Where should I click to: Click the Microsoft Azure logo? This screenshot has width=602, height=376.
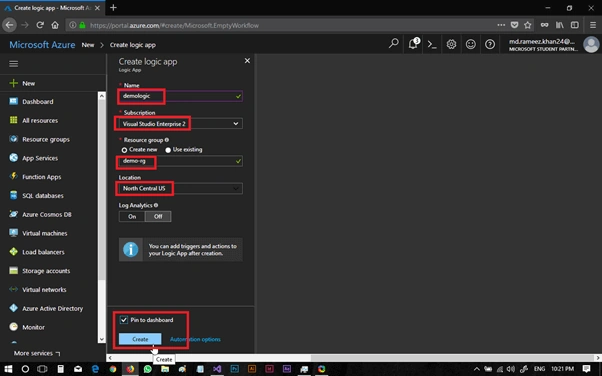[42, 45]
